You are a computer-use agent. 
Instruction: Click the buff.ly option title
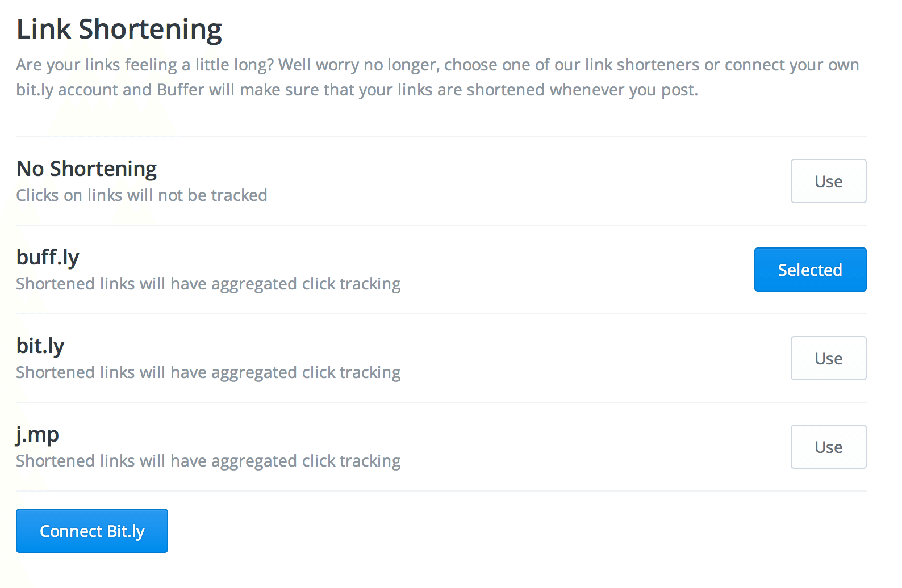(48, 257)
